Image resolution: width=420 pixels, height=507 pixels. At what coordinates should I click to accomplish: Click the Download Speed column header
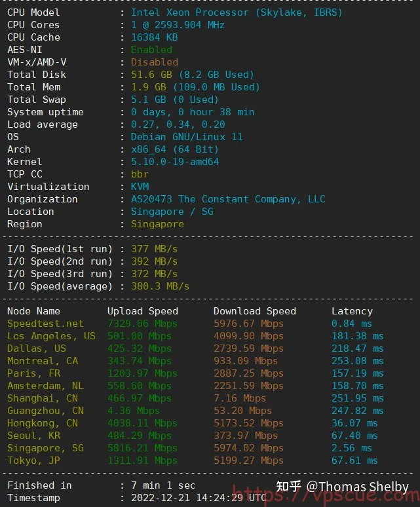point(254,311)
